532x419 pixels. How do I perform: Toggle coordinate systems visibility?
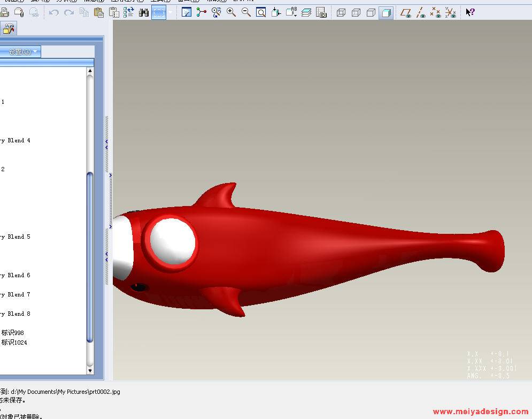pyautogui.click(x=451, y=12)
